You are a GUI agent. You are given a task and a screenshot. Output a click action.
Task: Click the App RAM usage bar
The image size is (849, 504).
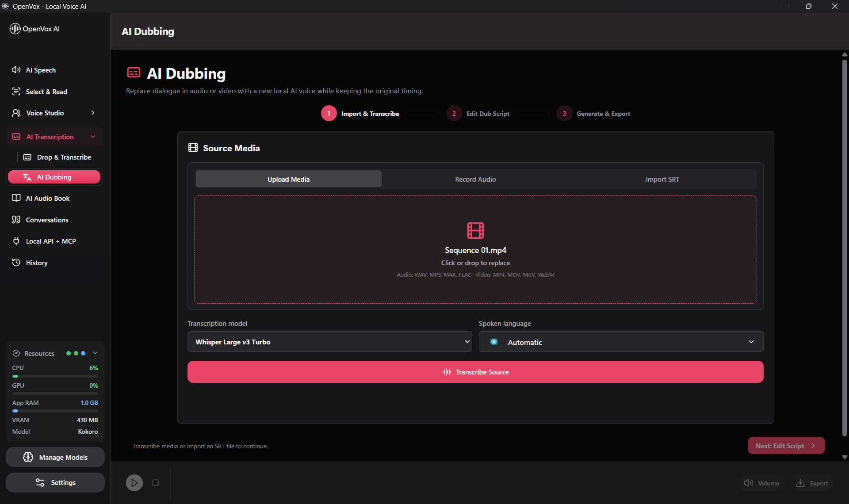(55, 411)
